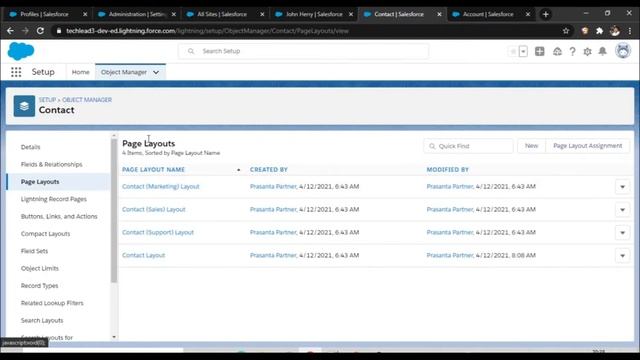Open the Contact (Support) Layout link

(158, 232)
